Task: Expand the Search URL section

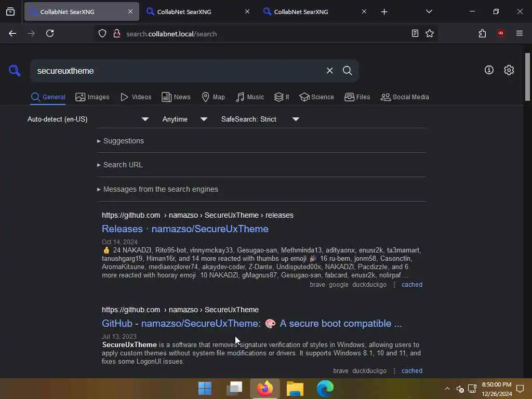Action: [120, 165]
